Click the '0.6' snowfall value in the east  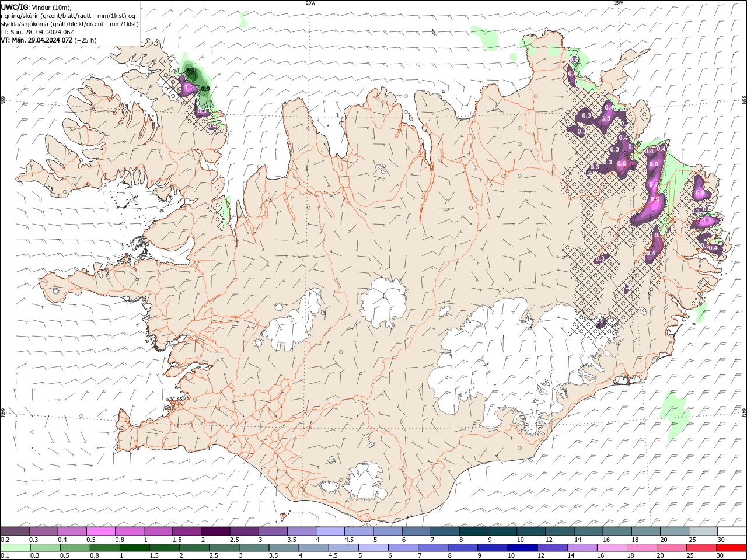pos(622,163)
